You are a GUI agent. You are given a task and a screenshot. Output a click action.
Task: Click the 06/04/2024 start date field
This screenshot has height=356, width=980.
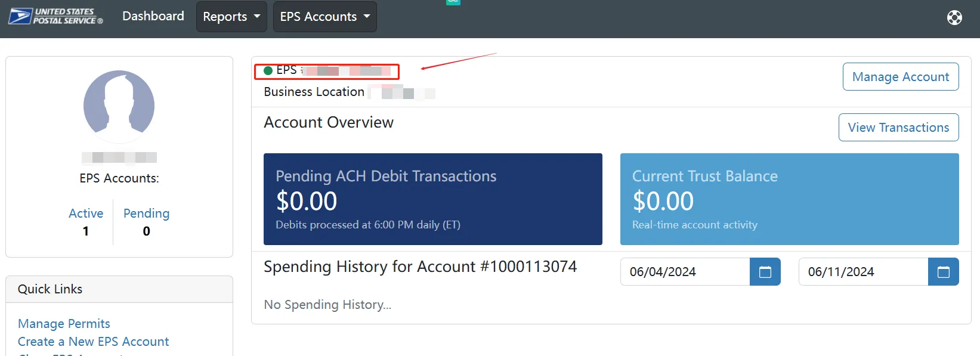(x=685, y=272)
